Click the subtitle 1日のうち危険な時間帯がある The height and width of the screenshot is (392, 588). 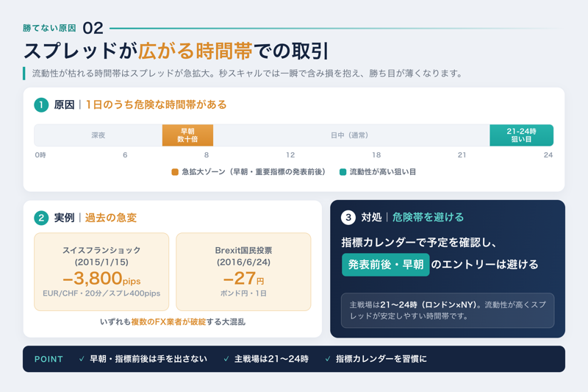pyautogui.click(x=156, y=104)
